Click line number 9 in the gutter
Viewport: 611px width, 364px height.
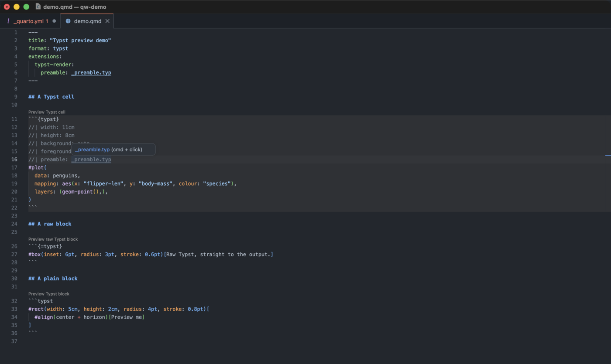coord(16,97)
